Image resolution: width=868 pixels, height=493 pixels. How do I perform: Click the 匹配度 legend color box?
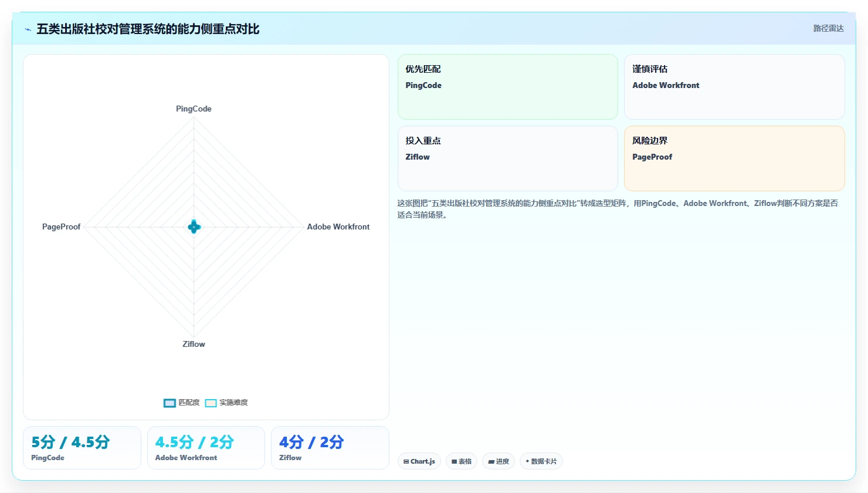coord(169,403)
